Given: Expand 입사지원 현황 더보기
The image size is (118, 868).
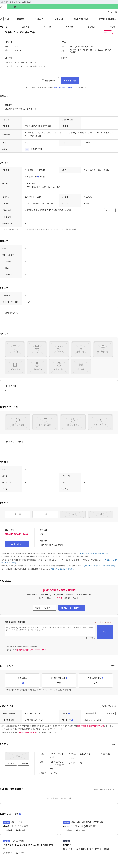Looking at the screenshot, I should (x=114, y=666).
